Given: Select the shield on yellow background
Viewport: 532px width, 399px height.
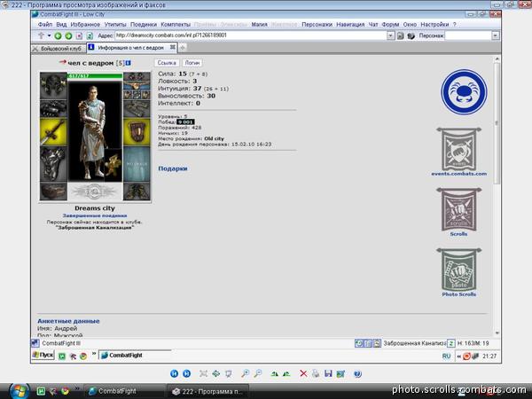Looking at the screenshot, I should tap(137, 131).
